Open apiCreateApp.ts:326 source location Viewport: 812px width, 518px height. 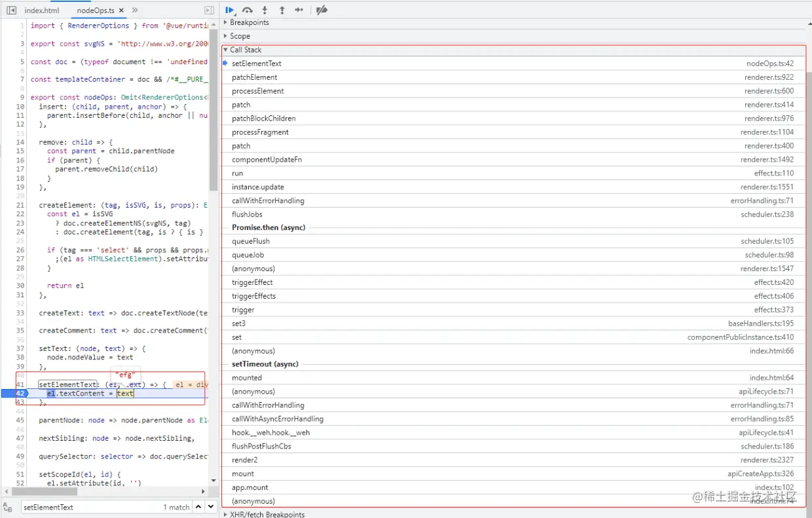[760, 474]
